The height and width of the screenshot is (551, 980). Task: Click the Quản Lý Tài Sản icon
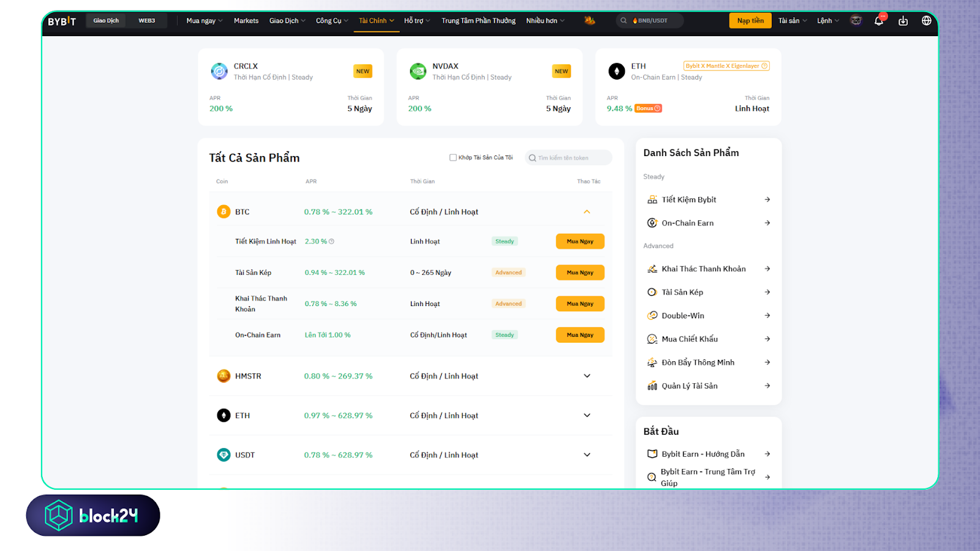click(652, 386)
